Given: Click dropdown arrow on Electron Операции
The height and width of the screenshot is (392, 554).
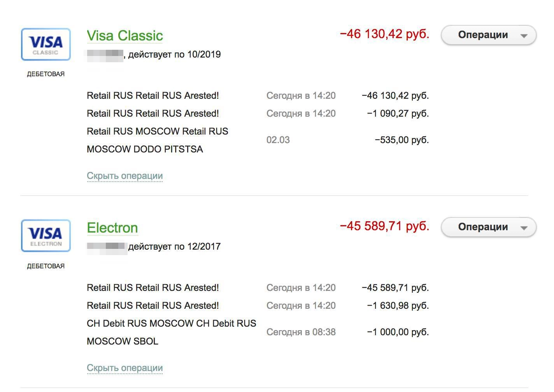Looking at the screenshot, I should [524, 227].
